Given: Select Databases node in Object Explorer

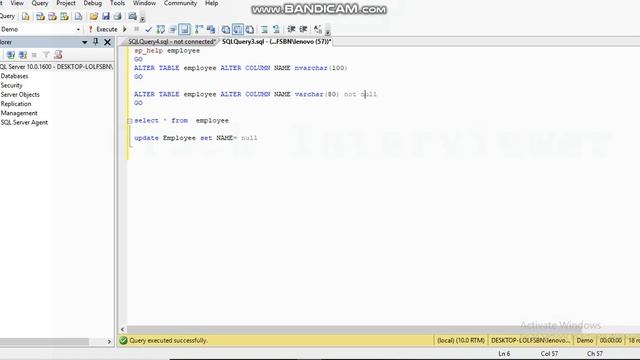Looking at the screenshot, I should pyautogui.click(x=14, y=76).
